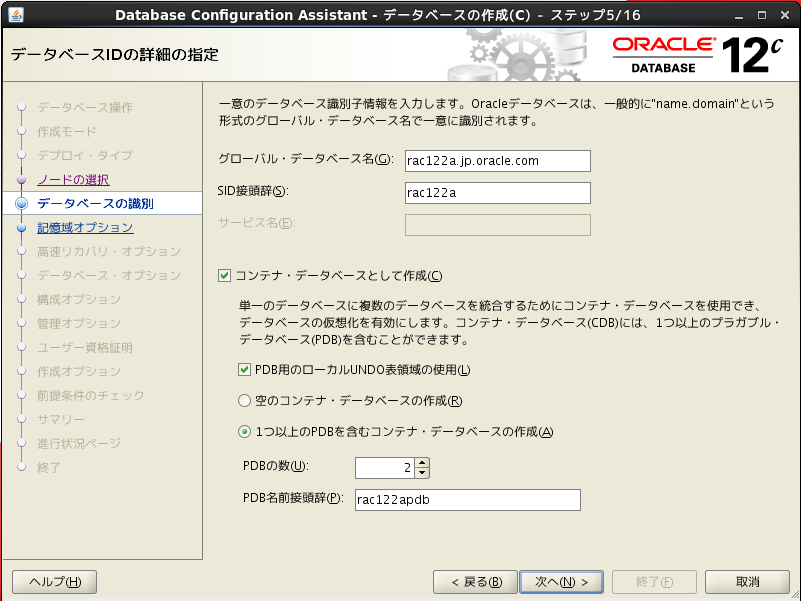This screenshot has width=801, height=601.
Task: Maximize the Database Configuration Assistant window
Action: tap(762, 15)
